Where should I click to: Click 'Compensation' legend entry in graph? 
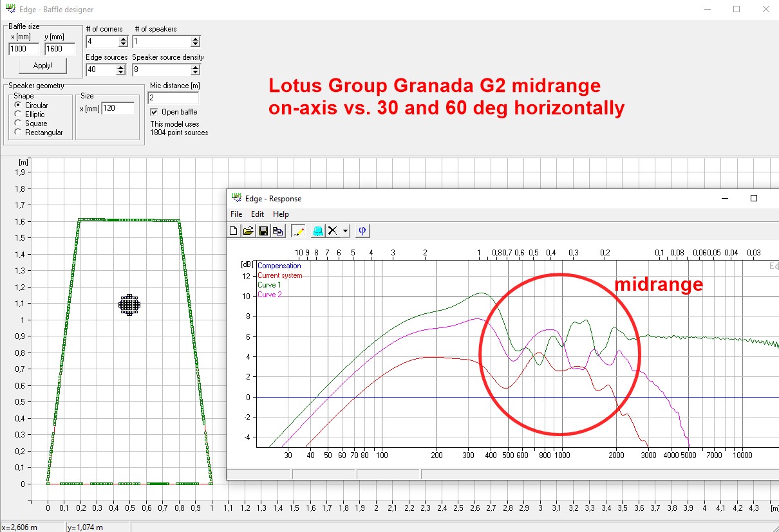[x=279, y=266]
